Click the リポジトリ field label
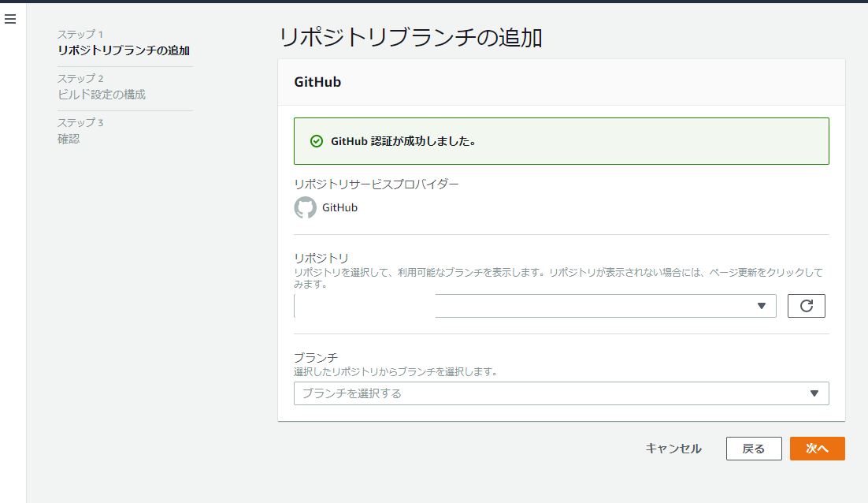868x503 pixels. [321, 258]
